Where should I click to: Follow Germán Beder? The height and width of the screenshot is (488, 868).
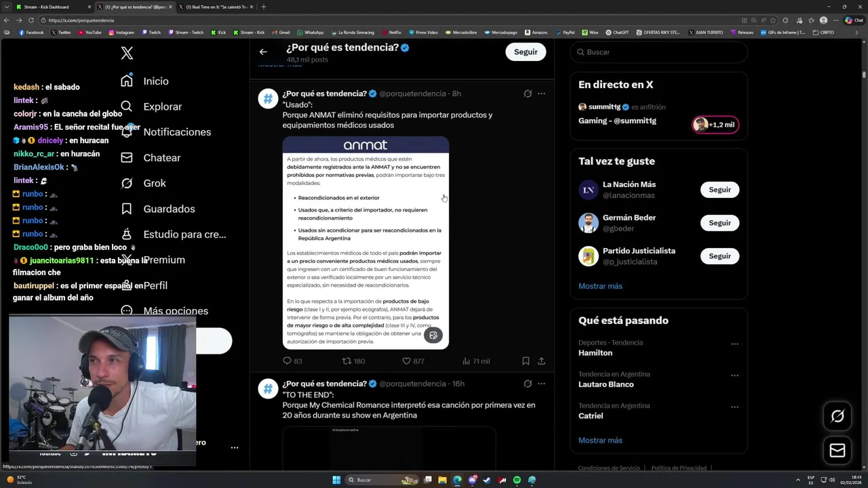(x=719, y=223)
